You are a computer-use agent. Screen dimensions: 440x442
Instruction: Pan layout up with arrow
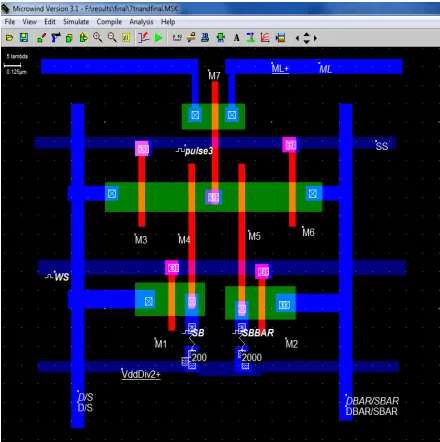tap(306, 34)
